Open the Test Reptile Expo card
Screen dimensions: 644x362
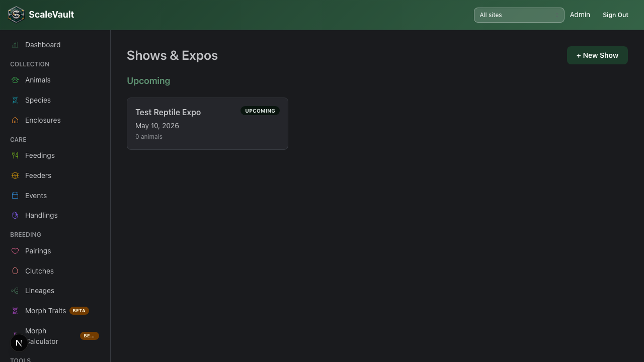click(x=207, y=124)
